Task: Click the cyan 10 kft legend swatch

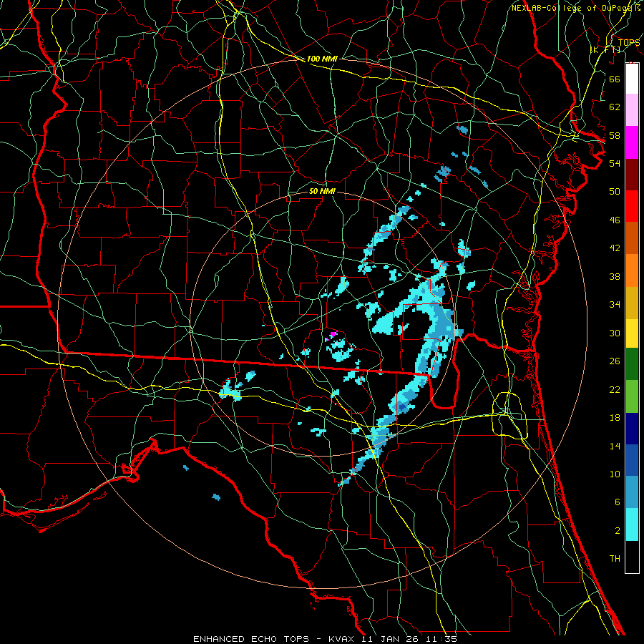Action: (x=632, y=524)
